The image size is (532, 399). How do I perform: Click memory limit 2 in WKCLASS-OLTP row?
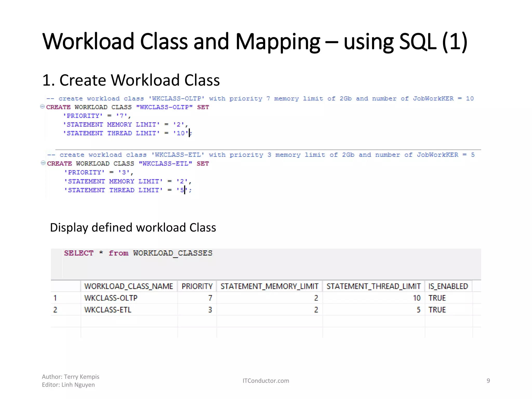point(270,298)
